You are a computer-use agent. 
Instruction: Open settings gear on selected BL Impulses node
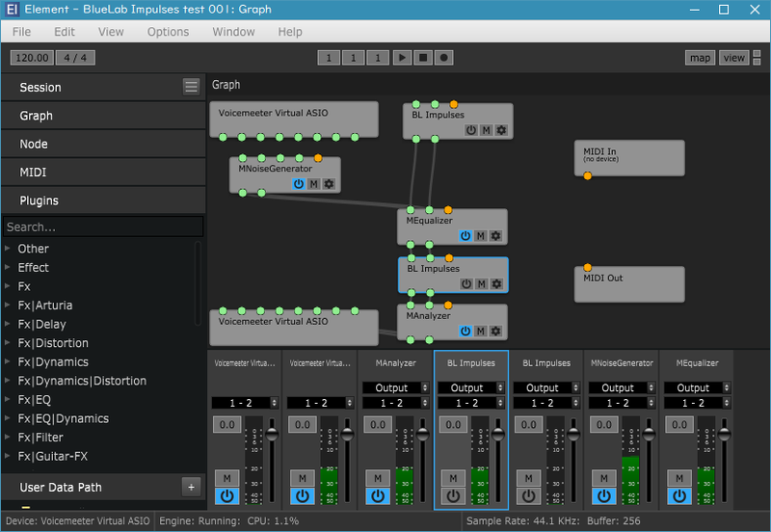(x=496, y=283)
